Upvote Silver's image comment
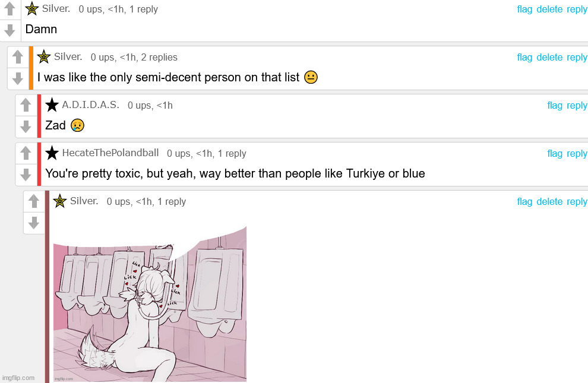Screen dimensions: 588x383 coord(34,201)
